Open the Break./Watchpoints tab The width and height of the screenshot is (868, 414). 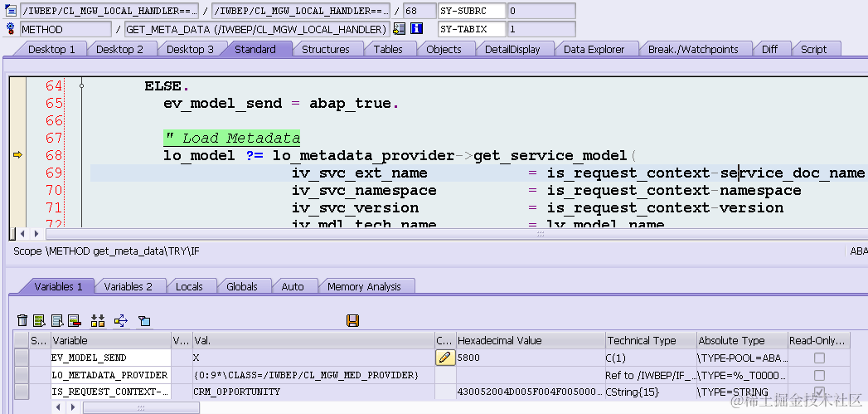point(693,49)
